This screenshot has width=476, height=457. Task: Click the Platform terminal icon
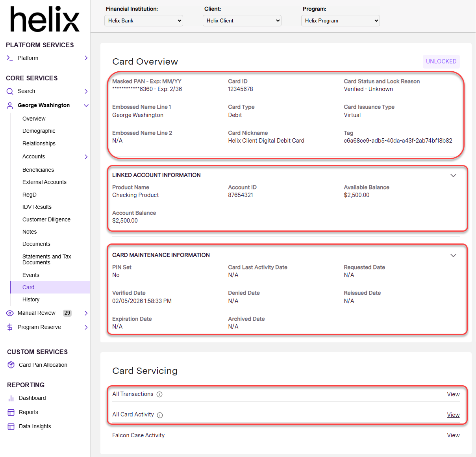tap(10, 58)
